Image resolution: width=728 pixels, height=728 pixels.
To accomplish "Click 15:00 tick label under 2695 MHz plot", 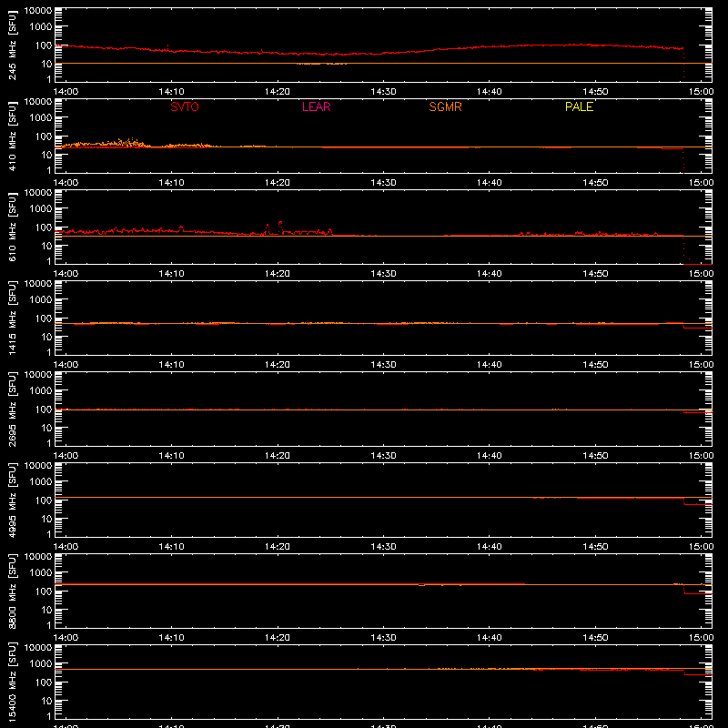I will coord(701,456).
